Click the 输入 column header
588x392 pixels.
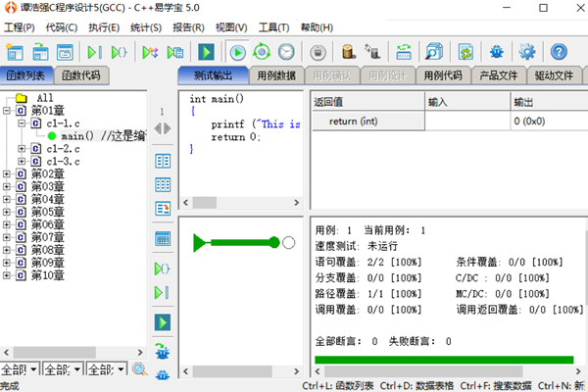pyautogui.click(x=467, y=102)
